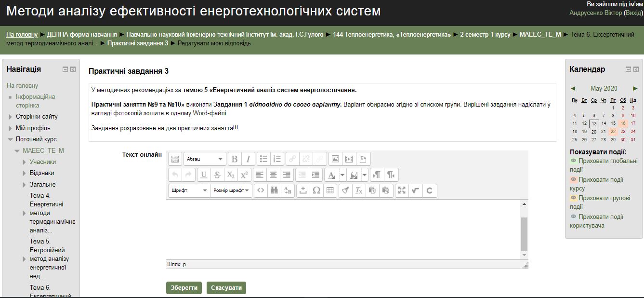Switch editor to fullscreen mode

[401, 190]
